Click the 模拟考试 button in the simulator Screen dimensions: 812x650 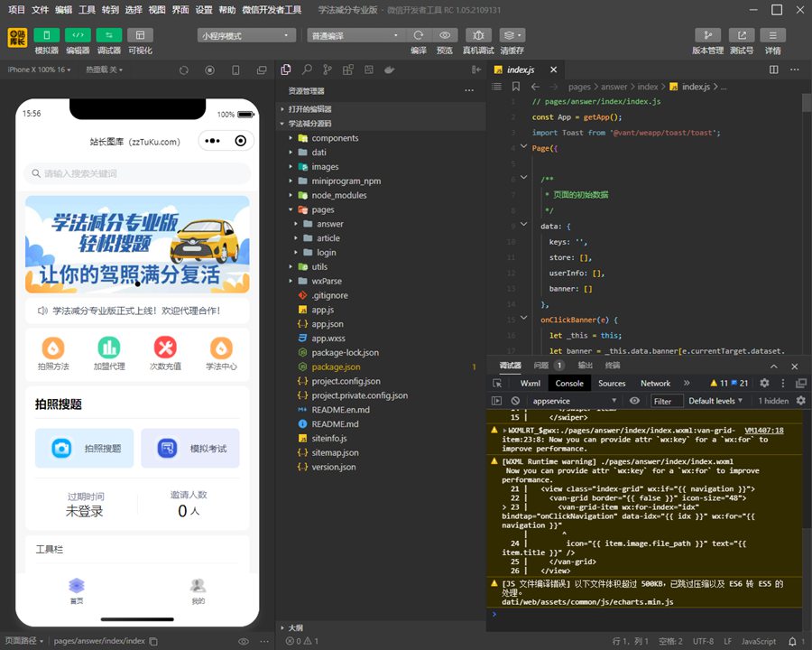[x=189, y=448]
